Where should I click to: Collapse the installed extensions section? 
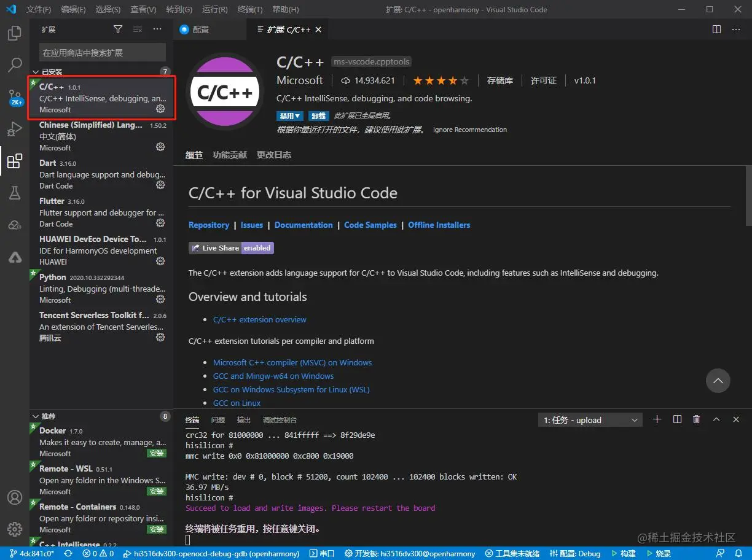click(x=36, y=72)
